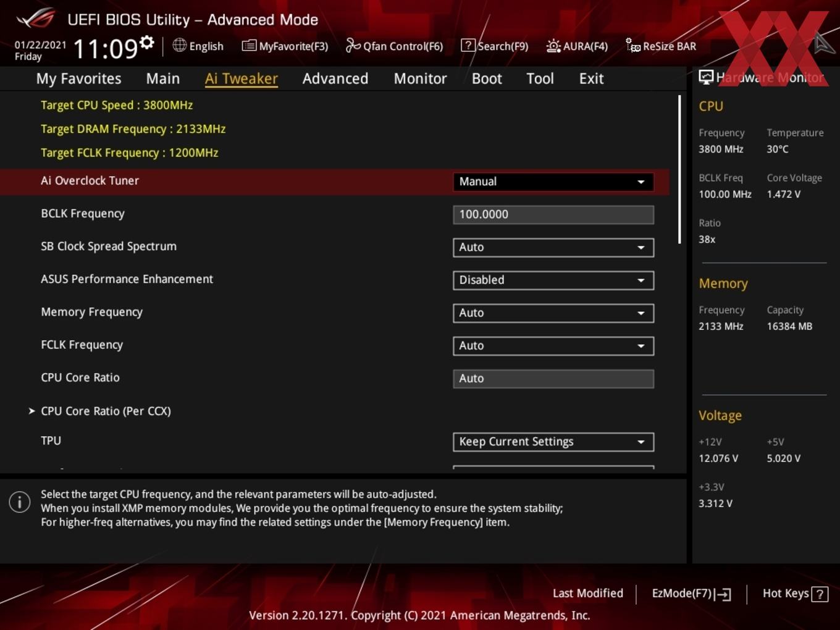840x630 pixels.
Task: Open the SB Clock Spread Spectrum dropdown
Action: (x=553, y=247)
